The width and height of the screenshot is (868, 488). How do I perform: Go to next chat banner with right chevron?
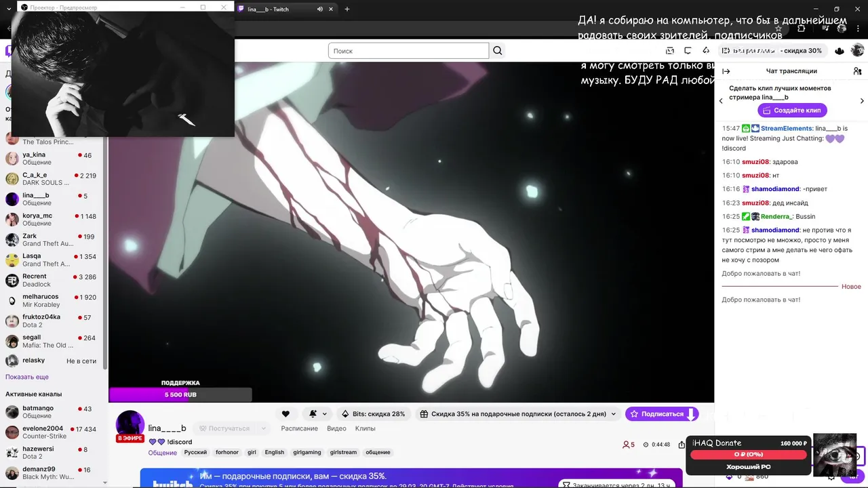pyautogui.click(x=862, y=101)
